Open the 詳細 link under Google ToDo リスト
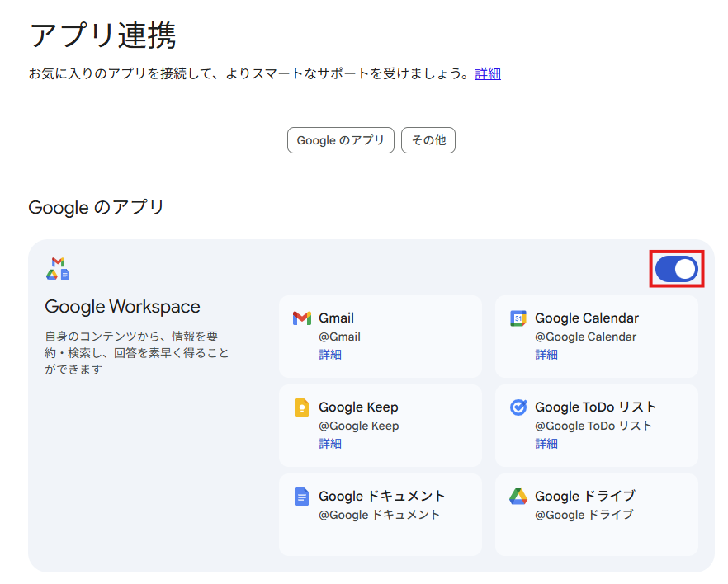The width and height of the screenshot is (728, 584). (x=546, y=444)
